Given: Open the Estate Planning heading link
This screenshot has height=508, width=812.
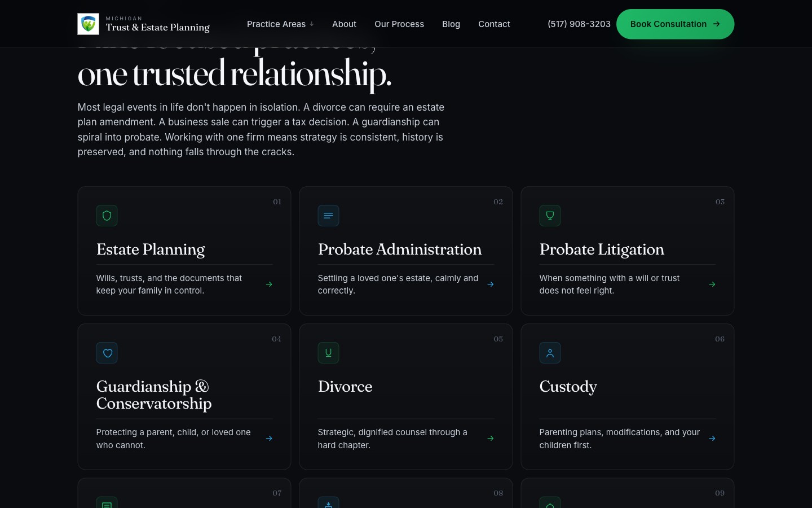Looking at the screenshot, I should point(151,249).
